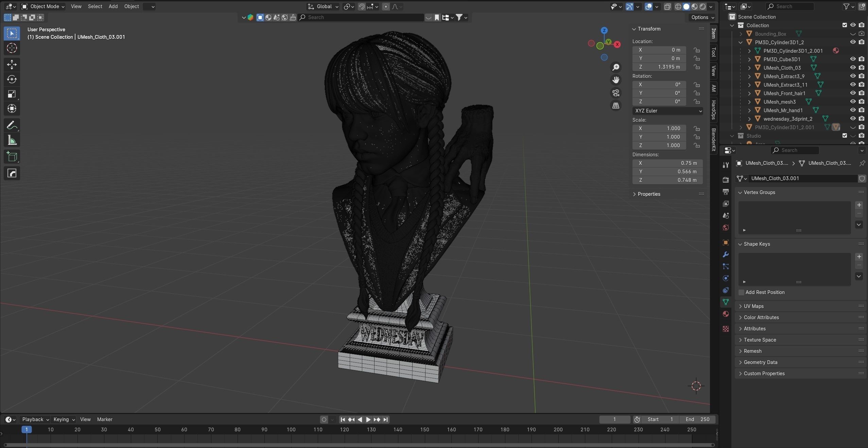Hide UMesh_Cloth_03 in the outliner
The height and width of the screenshot is (448, 868).
(853, 68)
